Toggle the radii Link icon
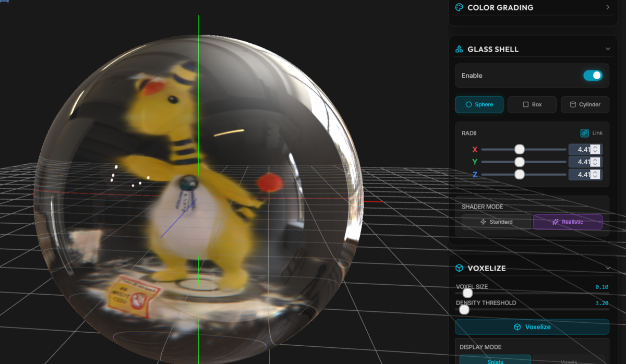This screenshot has height=364, width=626. (585, 133)
